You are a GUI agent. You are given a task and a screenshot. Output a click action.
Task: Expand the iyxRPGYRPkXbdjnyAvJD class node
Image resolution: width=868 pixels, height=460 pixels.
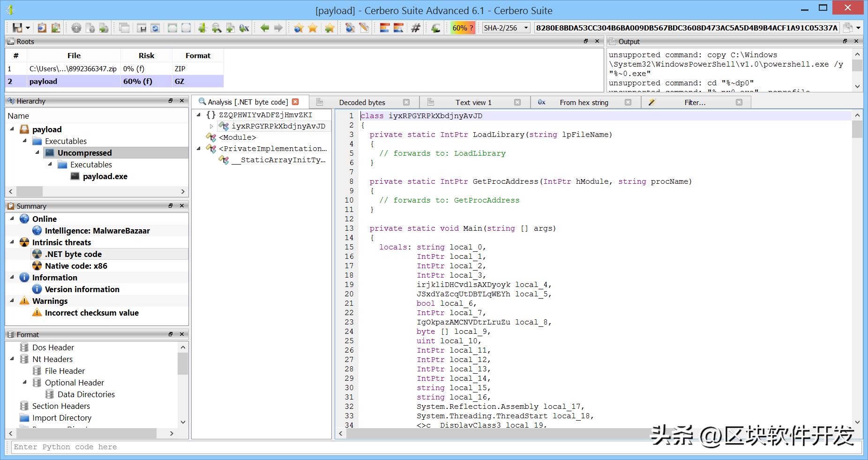[x=211, y=126]
